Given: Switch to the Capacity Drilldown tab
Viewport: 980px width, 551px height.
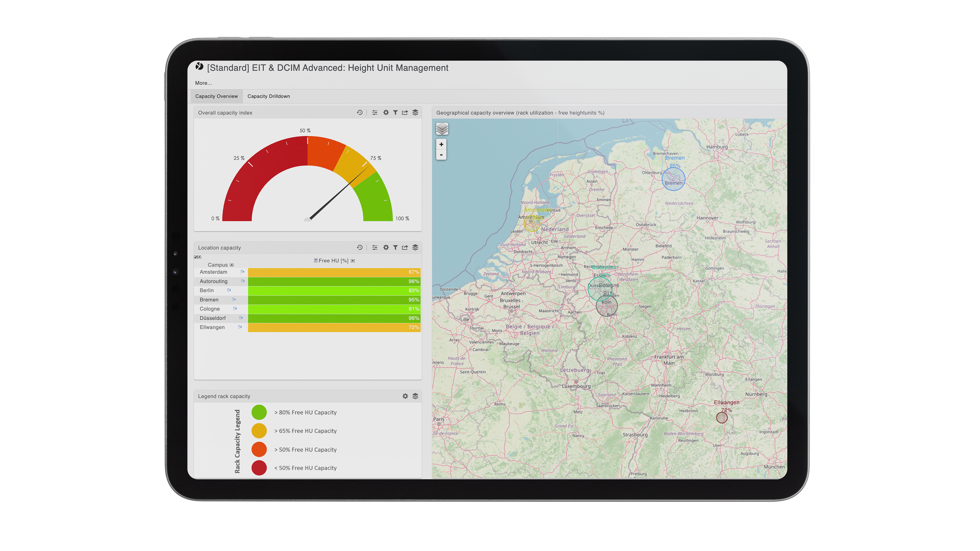Looking at the screenshot, I should tap(269, 96).
